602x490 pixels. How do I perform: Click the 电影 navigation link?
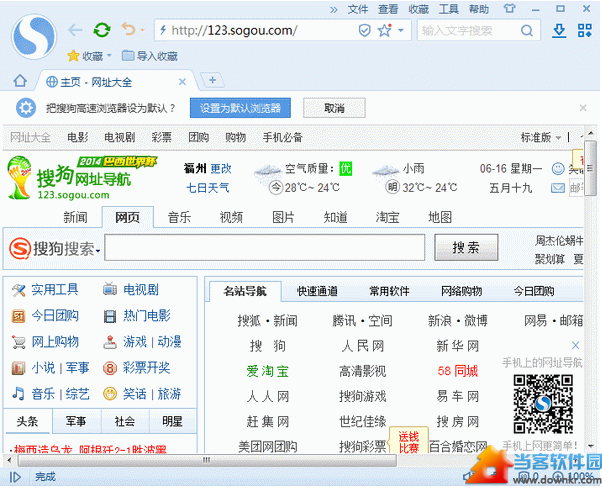pyautogui.click(x=78, y=137)
